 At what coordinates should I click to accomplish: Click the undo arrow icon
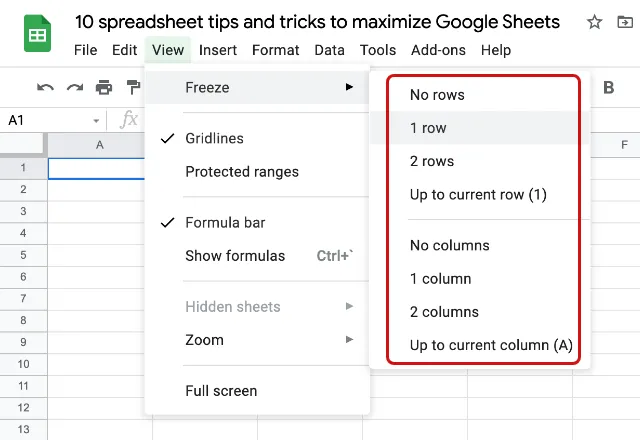click(45, 87)
